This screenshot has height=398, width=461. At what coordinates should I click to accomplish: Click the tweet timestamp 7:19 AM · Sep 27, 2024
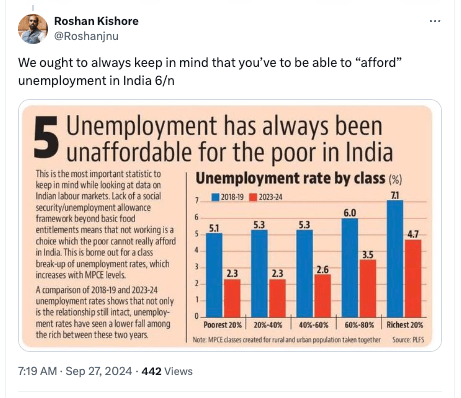75,371
